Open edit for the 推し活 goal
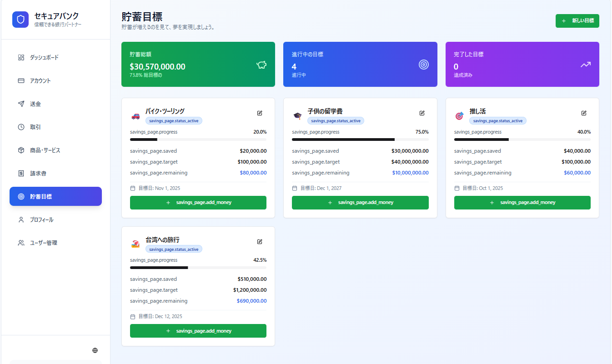Screen dimensions: 612x364 584,113
